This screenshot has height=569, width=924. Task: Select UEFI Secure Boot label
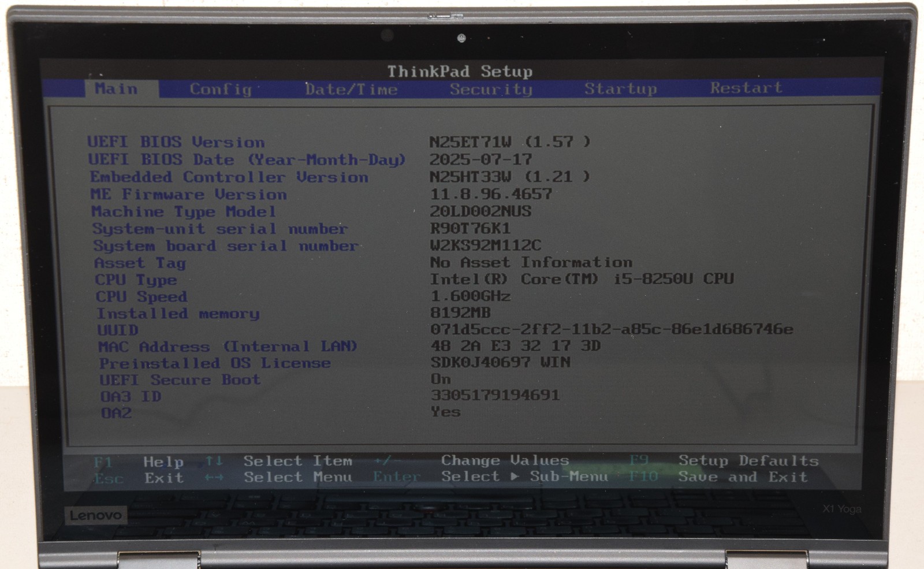point(180,380)
